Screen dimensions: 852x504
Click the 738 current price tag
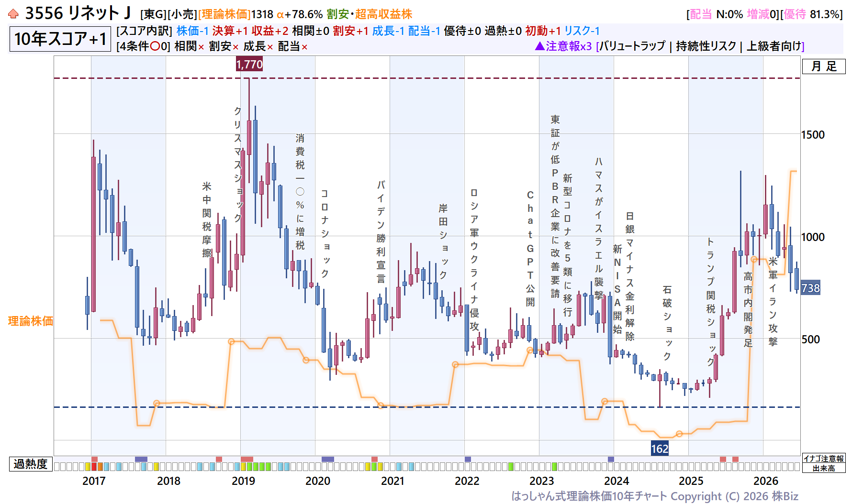tap(810, 288)
